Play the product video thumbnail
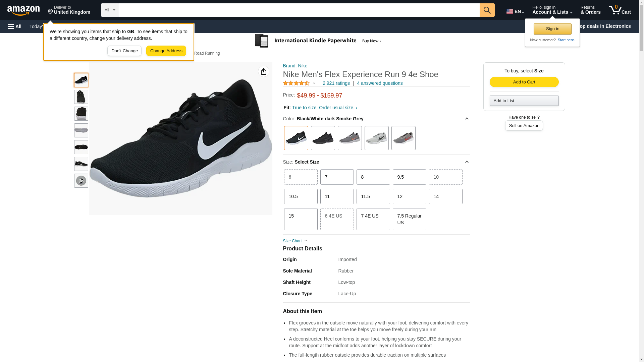644x362 pixels. [x=81, y=181]
